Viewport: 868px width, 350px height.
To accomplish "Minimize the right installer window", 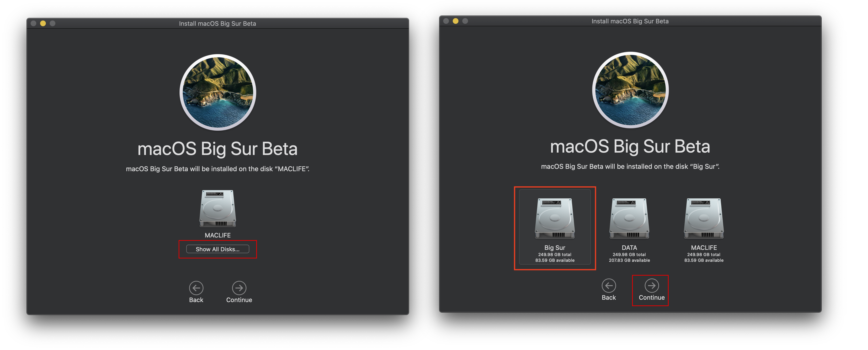I will (x=455, y=21).
